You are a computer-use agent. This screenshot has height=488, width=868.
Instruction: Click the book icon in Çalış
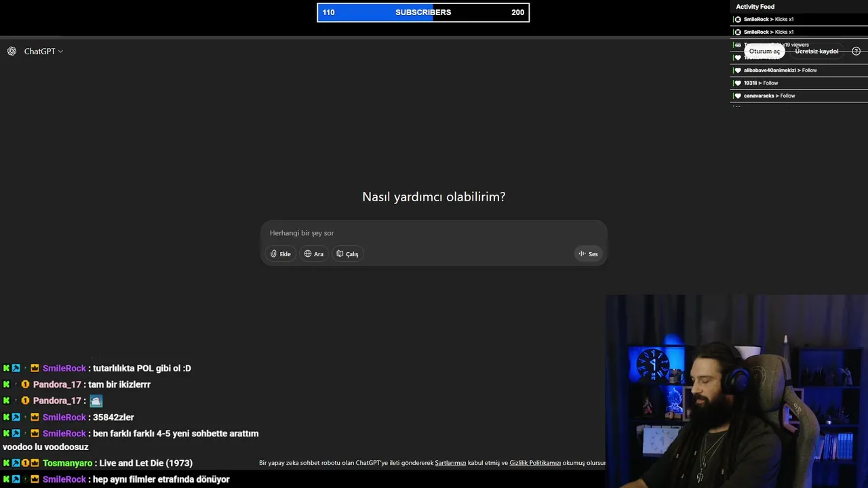(x=340, y=254)
